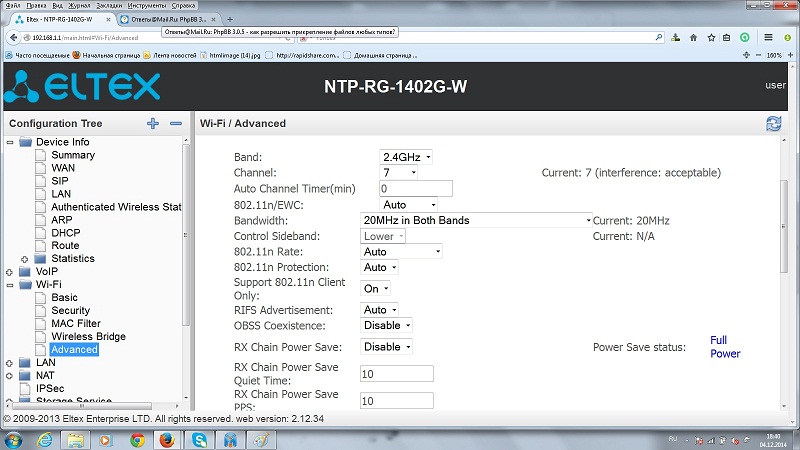
Task: Expand the VoIP tree node
Action: coord(9,272)
